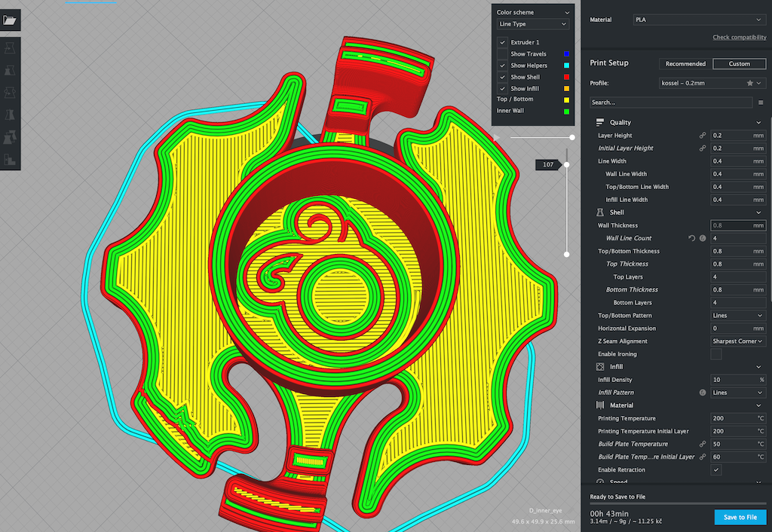The image size is (772, 532).
Task: Click the Check compatibility link
Action: click(739, 38)
